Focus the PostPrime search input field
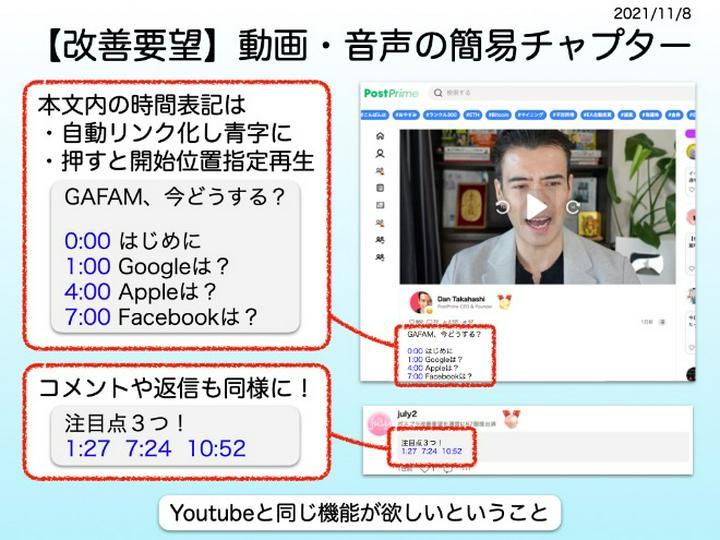 [562, 93]
